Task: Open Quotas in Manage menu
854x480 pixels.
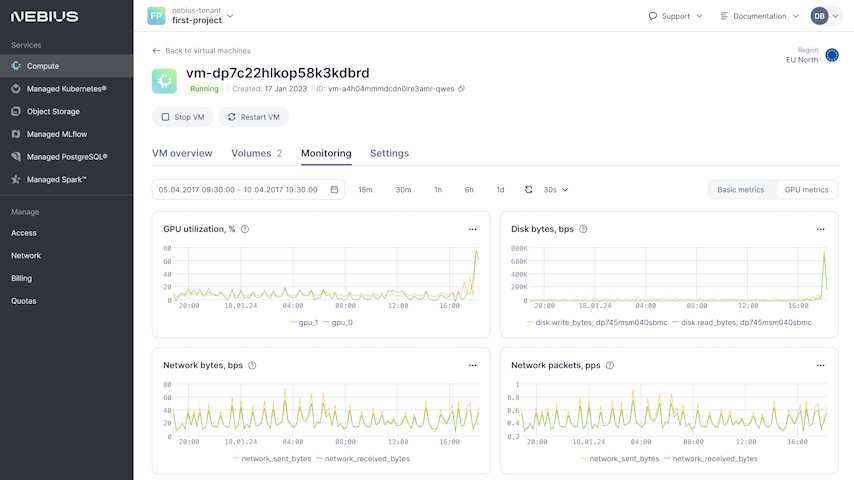Action: pos(24,301)
